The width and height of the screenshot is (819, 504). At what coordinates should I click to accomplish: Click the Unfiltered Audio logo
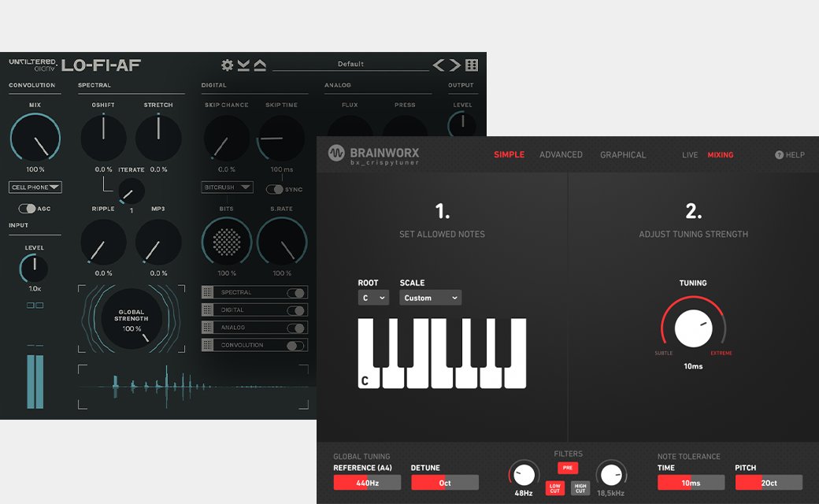tap(32, 65)
